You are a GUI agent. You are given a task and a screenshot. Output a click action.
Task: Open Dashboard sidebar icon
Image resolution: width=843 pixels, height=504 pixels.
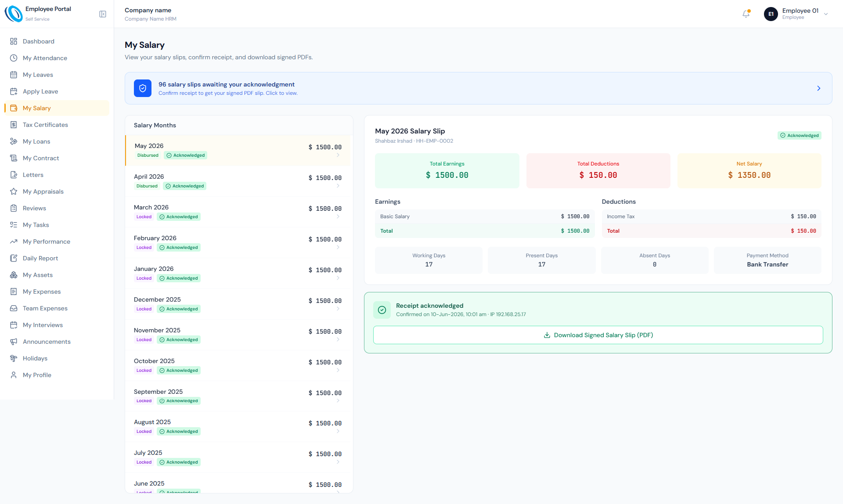pyautogui.click(x=14, y=41)
